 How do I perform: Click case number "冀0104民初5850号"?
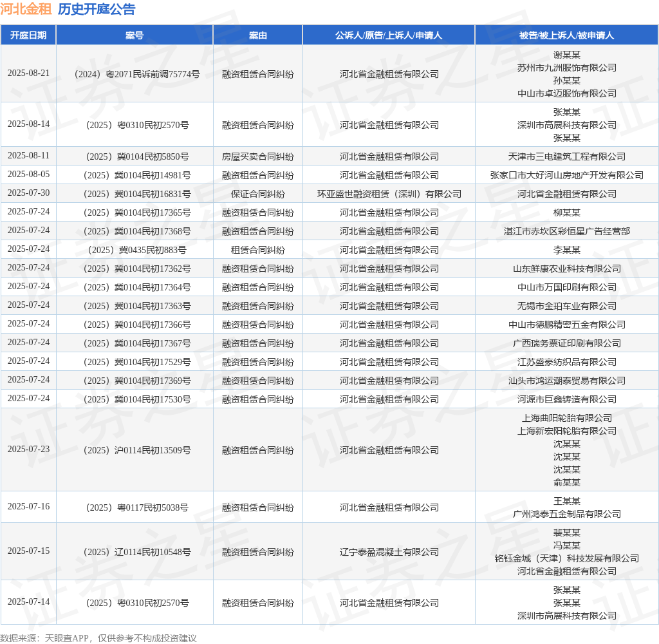pyautogui.click(x=153, y=156)
